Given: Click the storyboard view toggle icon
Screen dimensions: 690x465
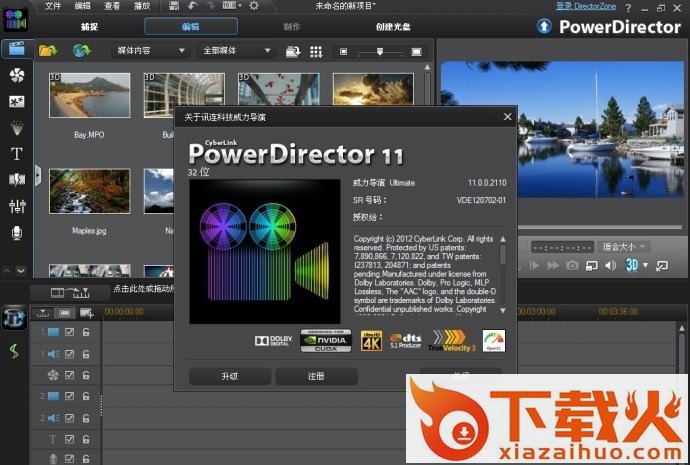Looking at the screenshot, I should [65, 313].
